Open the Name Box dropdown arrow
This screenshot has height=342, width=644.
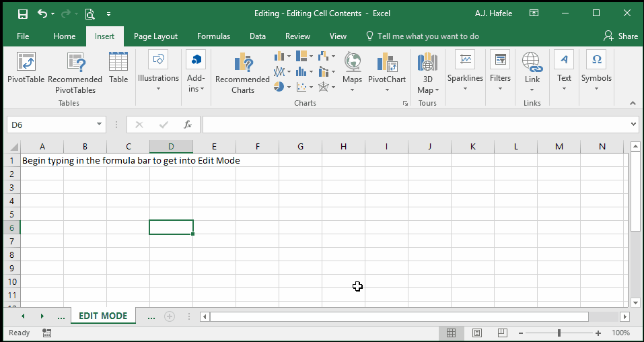[99, 125]
